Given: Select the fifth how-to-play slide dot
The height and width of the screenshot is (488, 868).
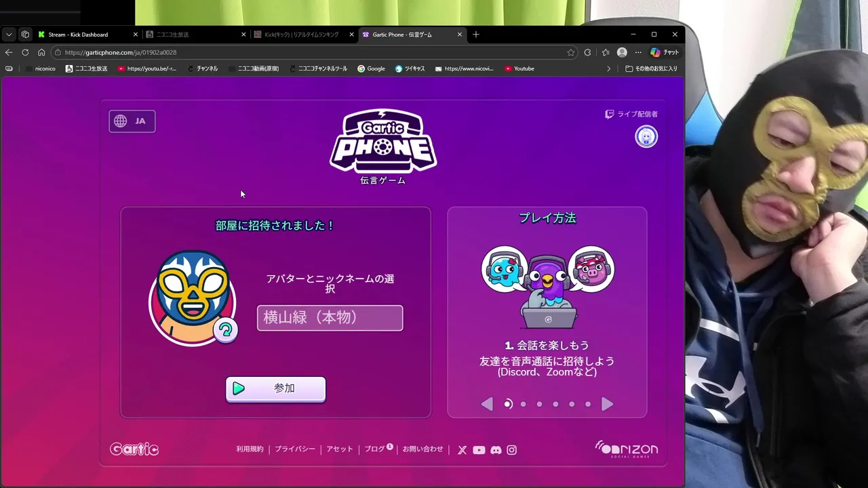Looking at the screenshot, I should point(572,404).
